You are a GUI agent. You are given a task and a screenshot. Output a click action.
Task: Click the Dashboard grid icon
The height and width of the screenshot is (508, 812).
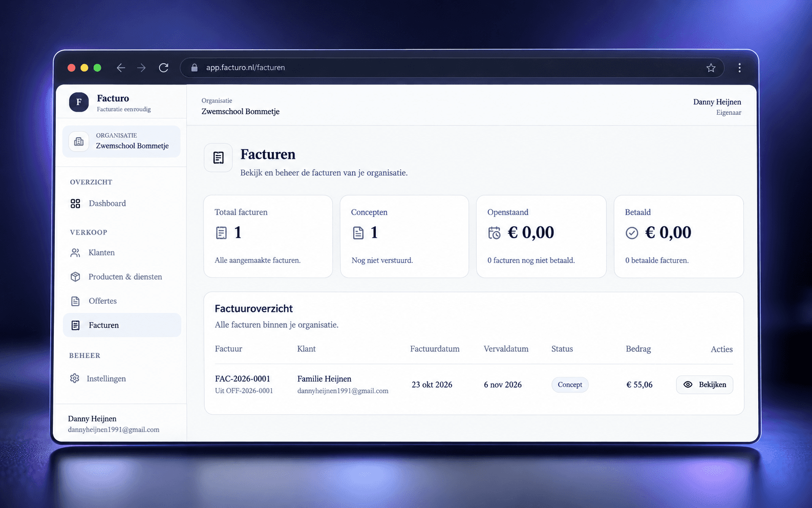pyautogui.click(x=75, y=204)
